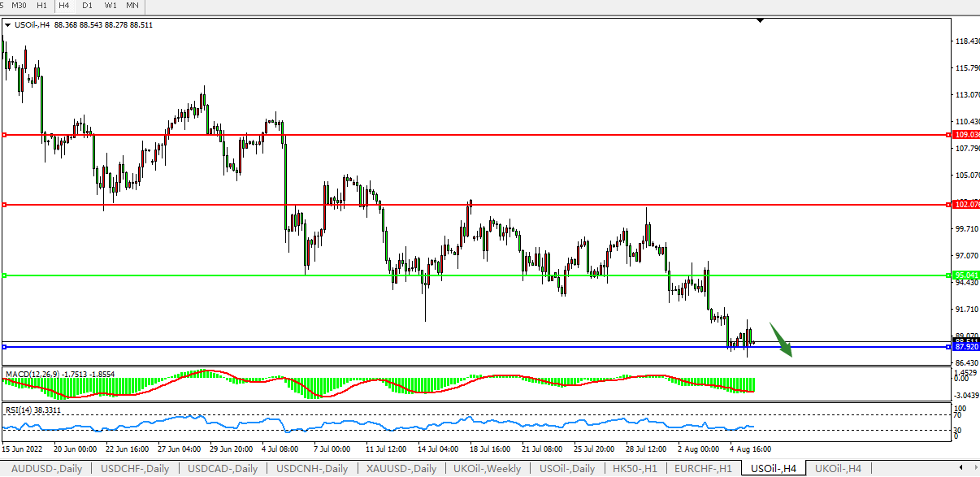Click the green down arrow on the chart
The width and height of the screenshot is (980, 477).
781,340
